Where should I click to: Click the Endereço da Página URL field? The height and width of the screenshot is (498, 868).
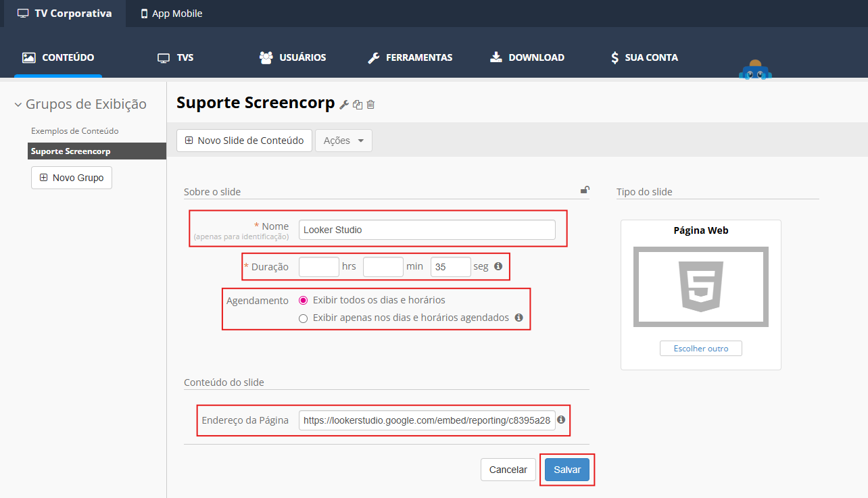pyautogui.click(x=427, y=420)
